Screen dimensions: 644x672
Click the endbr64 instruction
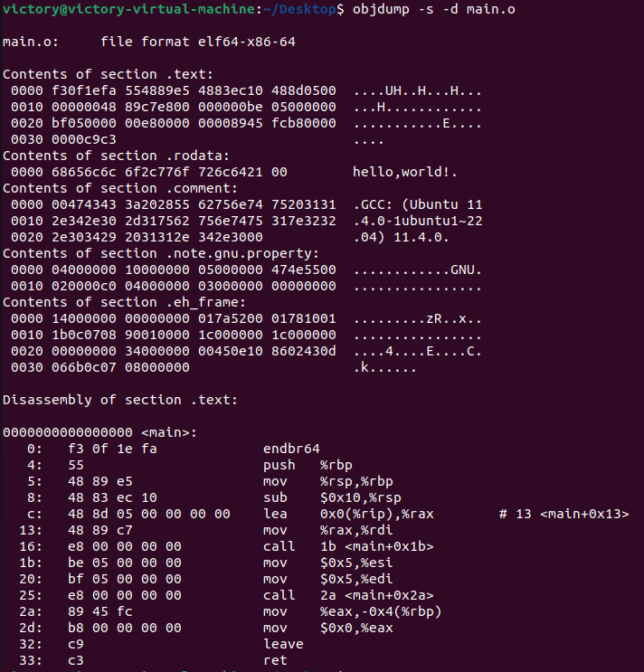291,449
